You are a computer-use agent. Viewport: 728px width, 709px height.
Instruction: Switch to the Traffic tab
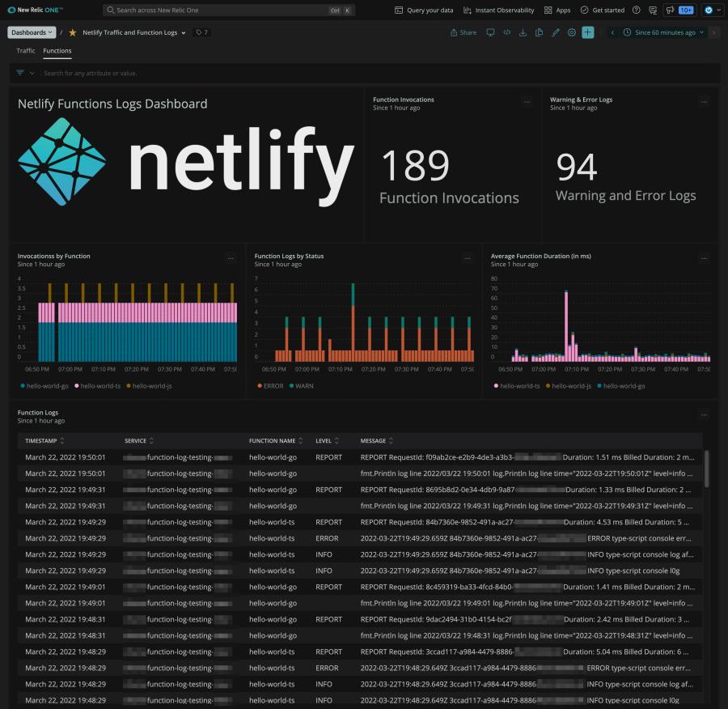[25, 50]
